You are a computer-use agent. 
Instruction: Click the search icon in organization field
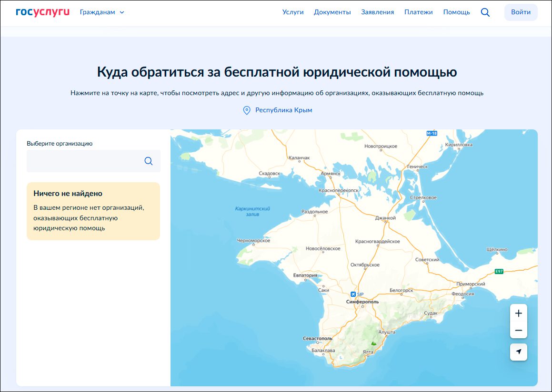point(149,161)
